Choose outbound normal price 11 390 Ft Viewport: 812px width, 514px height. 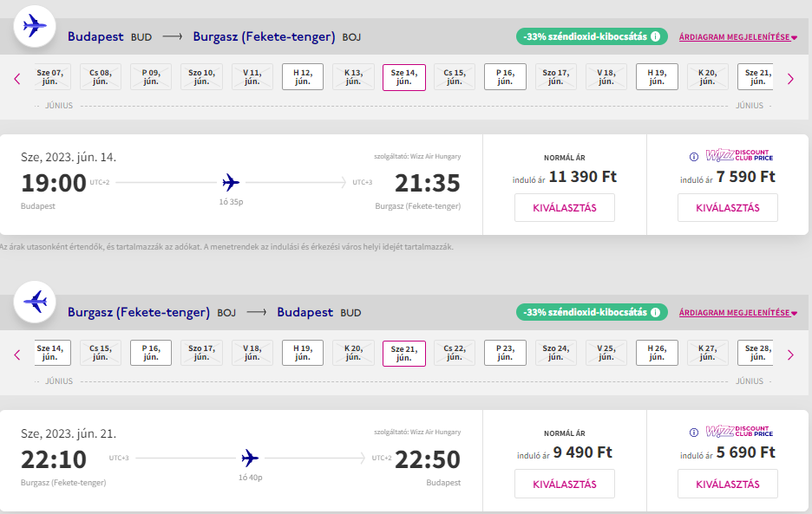tap(565, 207)
